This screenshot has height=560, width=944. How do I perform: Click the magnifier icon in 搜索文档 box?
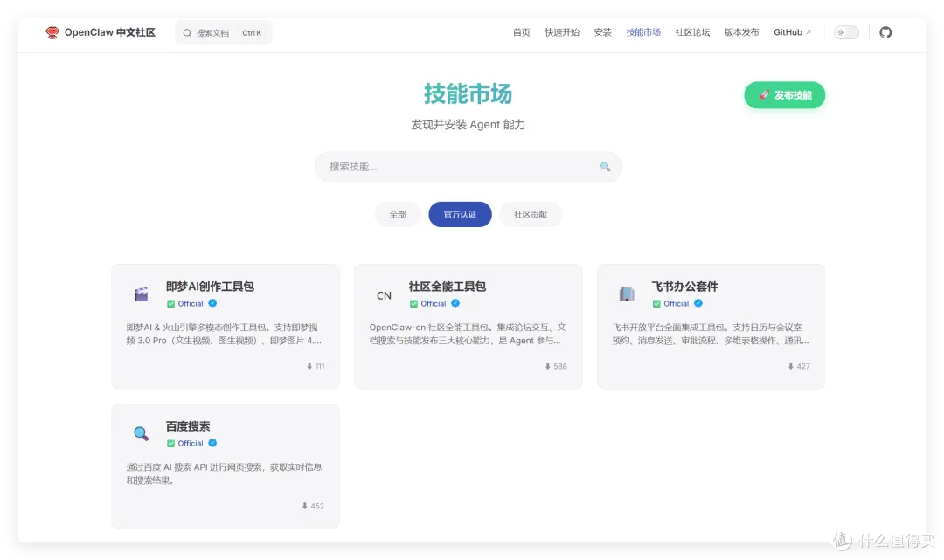pyautogui.click(x=187, y=33)
